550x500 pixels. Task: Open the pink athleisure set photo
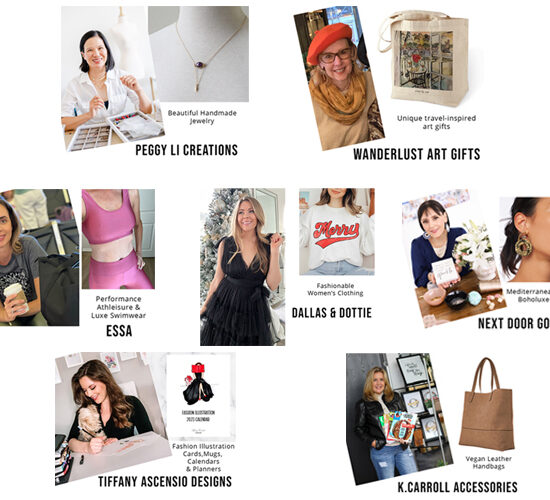[118, 239]
